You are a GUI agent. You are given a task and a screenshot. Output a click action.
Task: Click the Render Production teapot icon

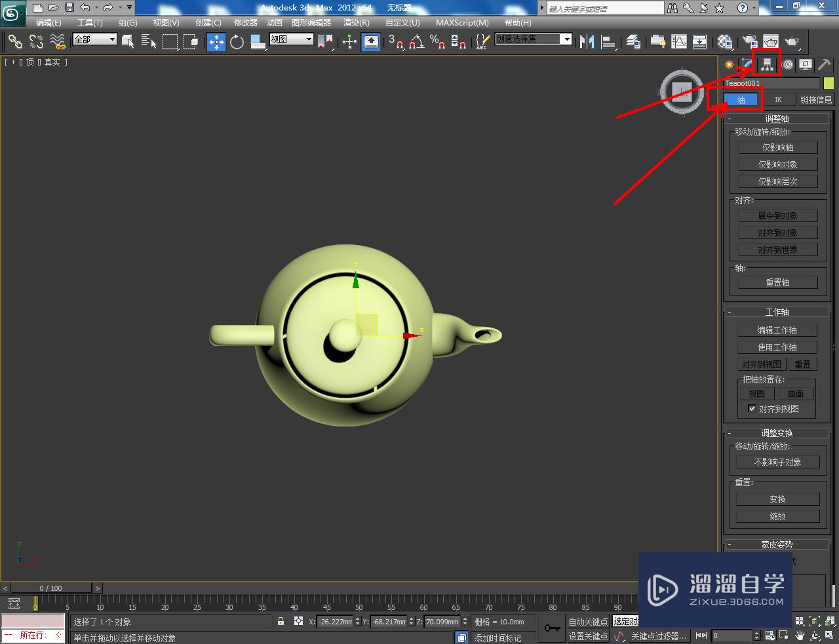pos(792,42)
